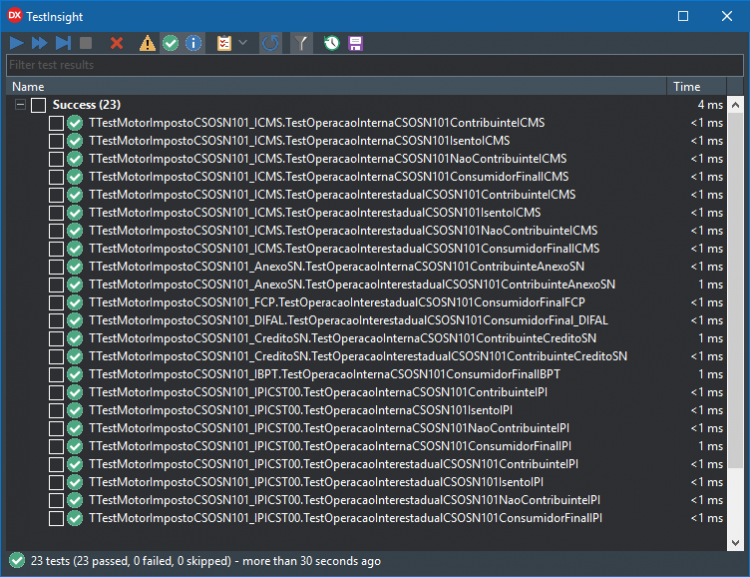Toggle the yellow warning triangle filter icon
This screenshot has width=750, height=577.
point(147,44)
